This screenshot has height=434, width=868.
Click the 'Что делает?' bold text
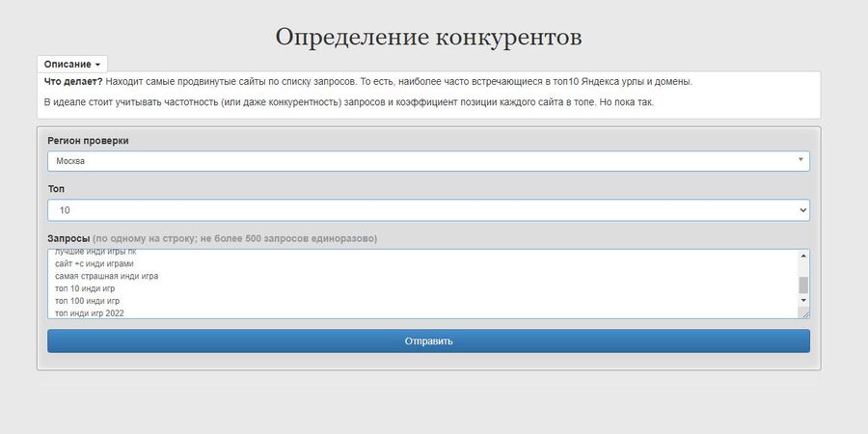click(73, 82)
